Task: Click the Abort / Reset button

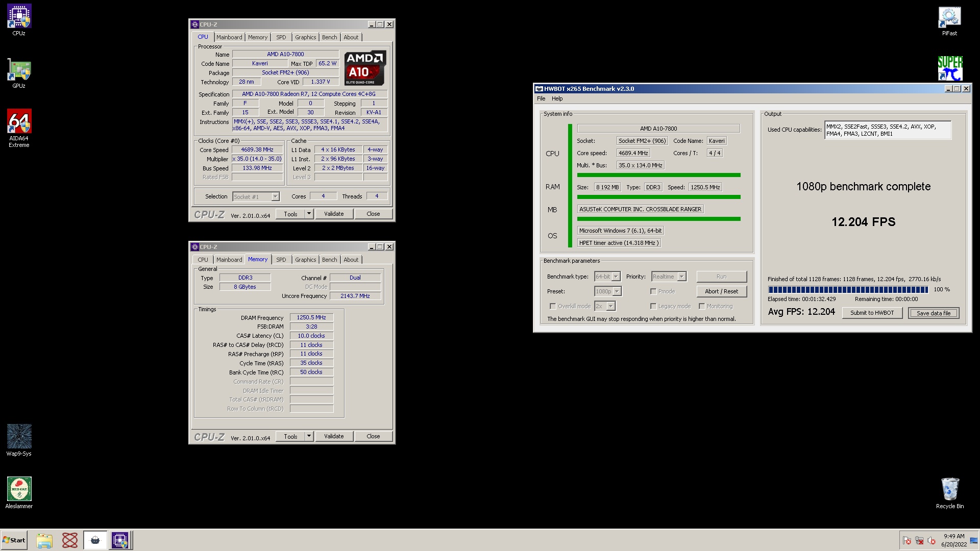Action: click(721, 291)
